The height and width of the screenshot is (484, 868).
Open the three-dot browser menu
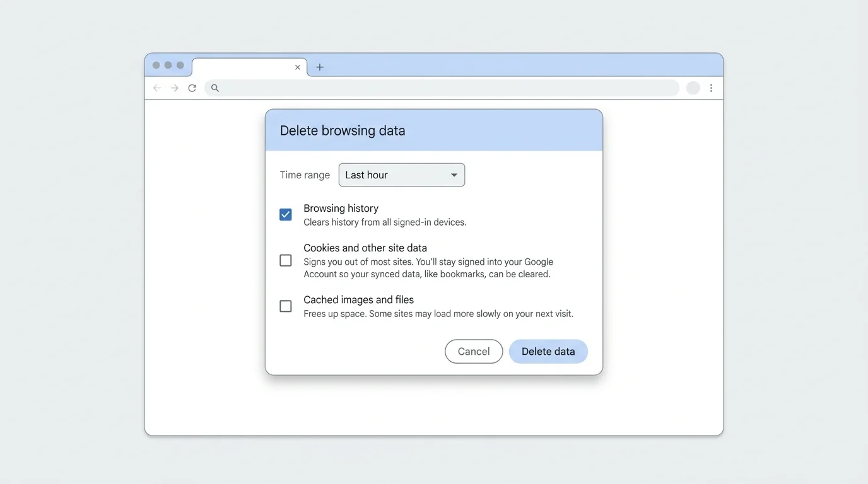click(711, 88)
